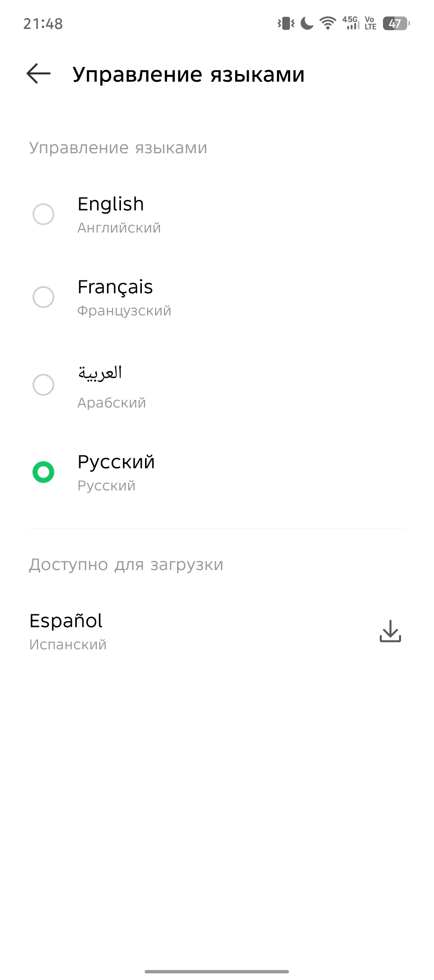Tap the Do Not Disturb moon icon

307,23
